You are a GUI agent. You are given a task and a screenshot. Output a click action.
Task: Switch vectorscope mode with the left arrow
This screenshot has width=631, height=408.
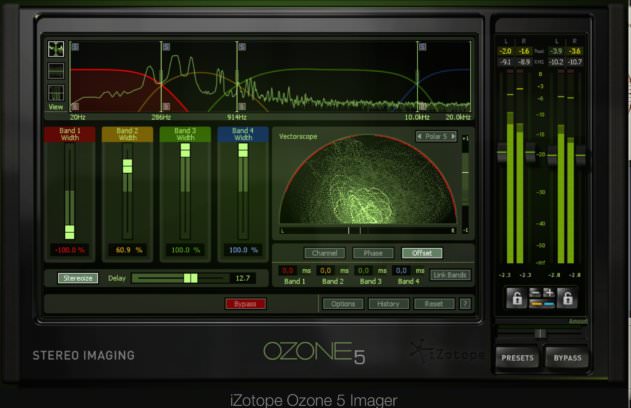pos(419,136)
